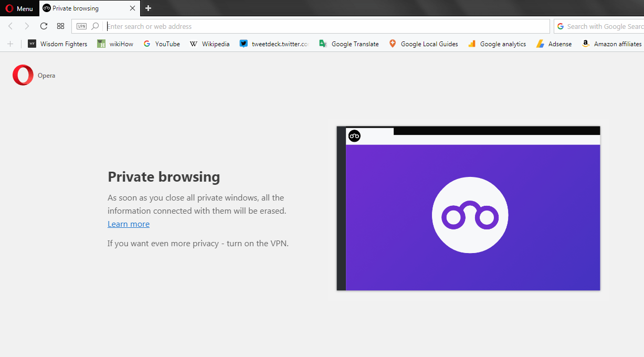Open the Google Translate bookmark
This screenshot has width=644, height=357.
pos(349,44)
